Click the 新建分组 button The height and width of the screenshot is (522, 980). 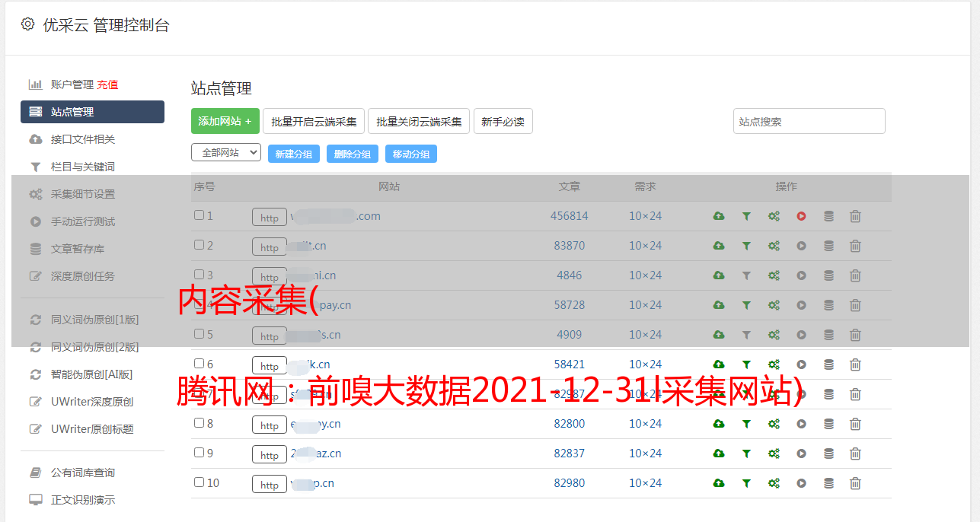(x=294, y=154)
